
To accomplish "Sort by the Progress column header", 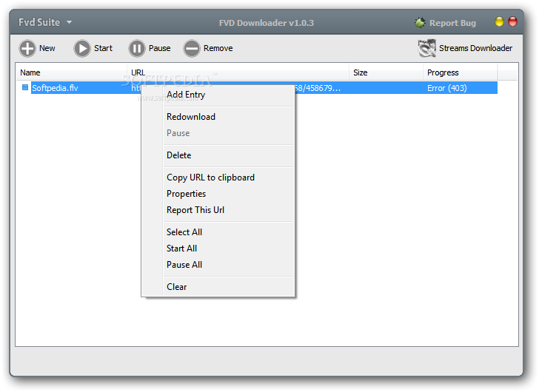I will (460, 72).
